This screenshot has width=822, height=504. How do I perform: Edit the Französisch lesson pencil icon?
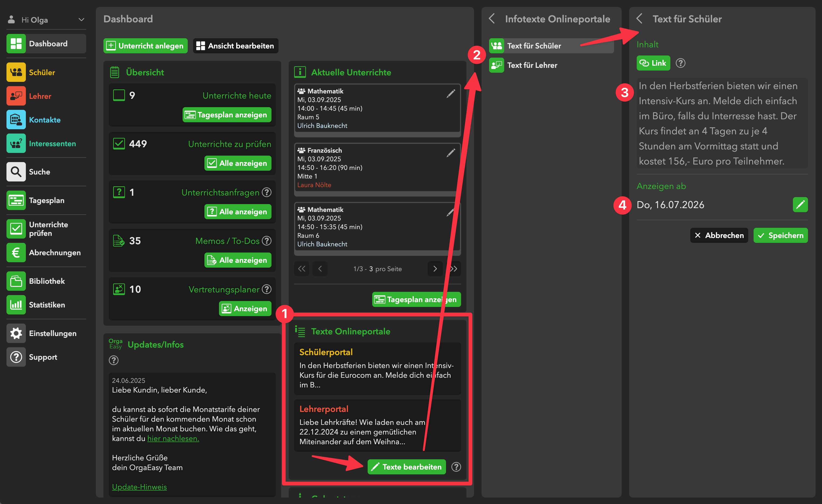click(x=450, y=153)
